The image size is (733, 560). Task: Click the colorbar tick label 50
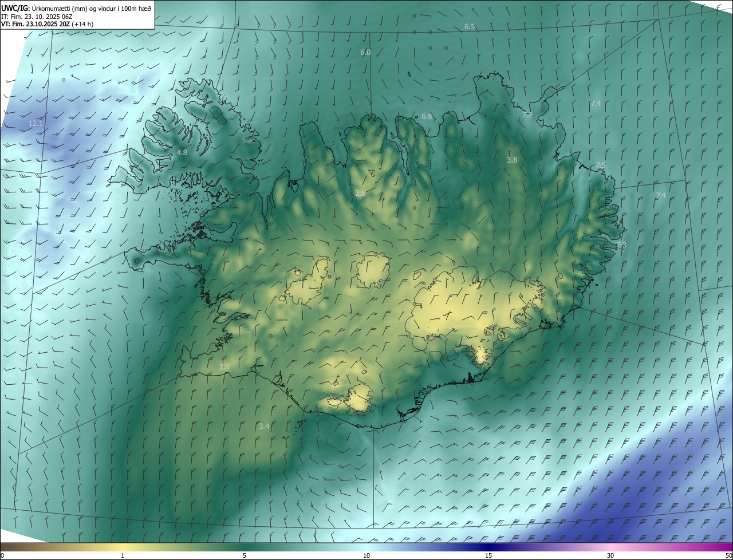[728, 555]
